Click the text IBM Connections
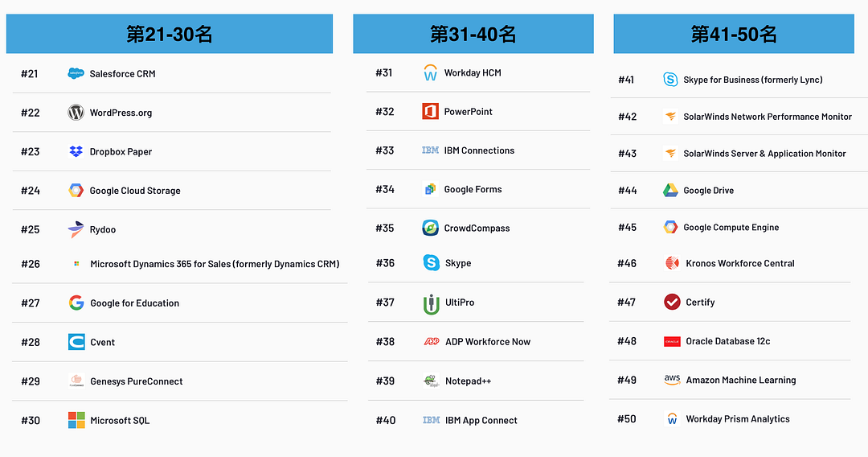This screenshot has height=457, width=868. [x=479, y=150]
